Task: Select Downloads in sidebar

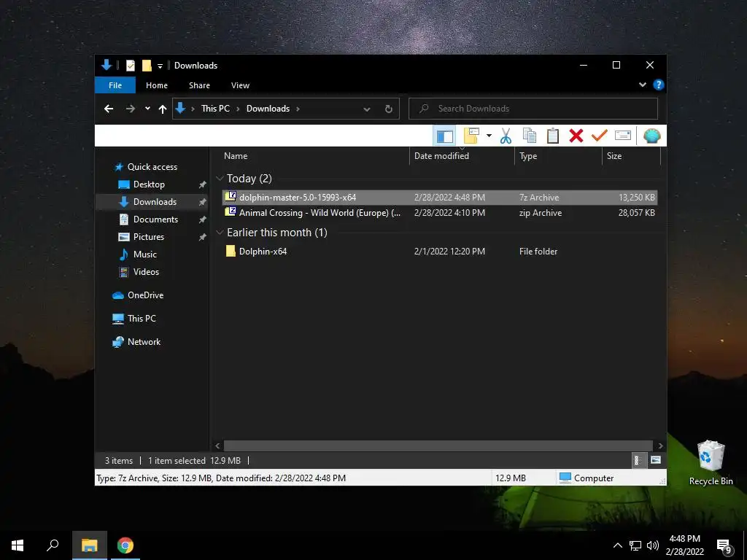Action: coord(155,202)
